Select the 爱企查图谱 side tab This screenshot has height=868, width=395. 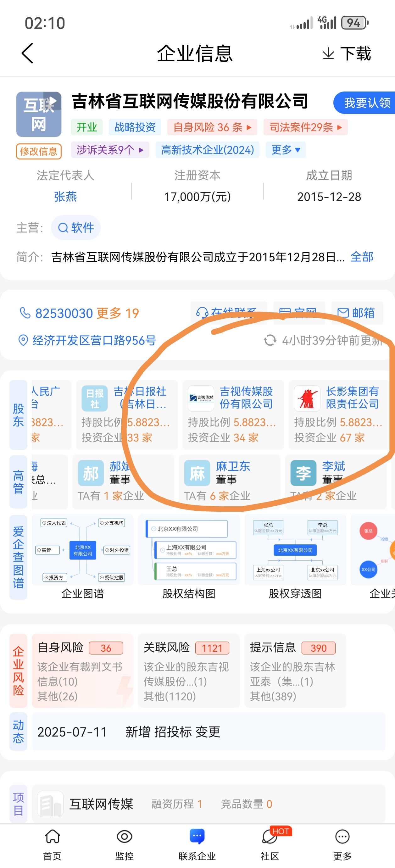[19, 557]
